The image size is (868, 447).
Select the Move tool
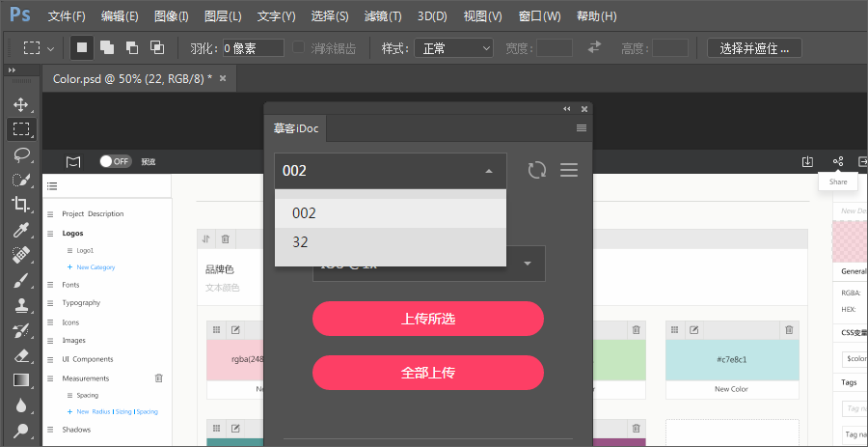[x=21, y=104]
